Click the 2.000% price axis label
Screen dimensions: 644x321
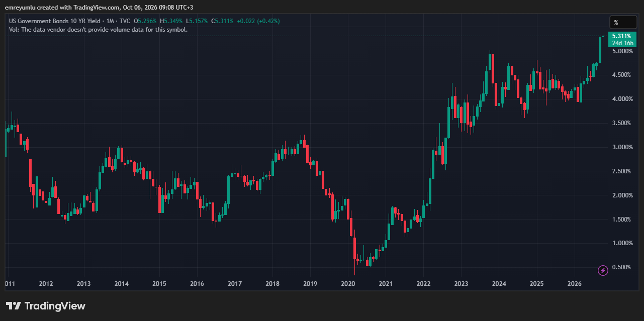click(622, 195)
